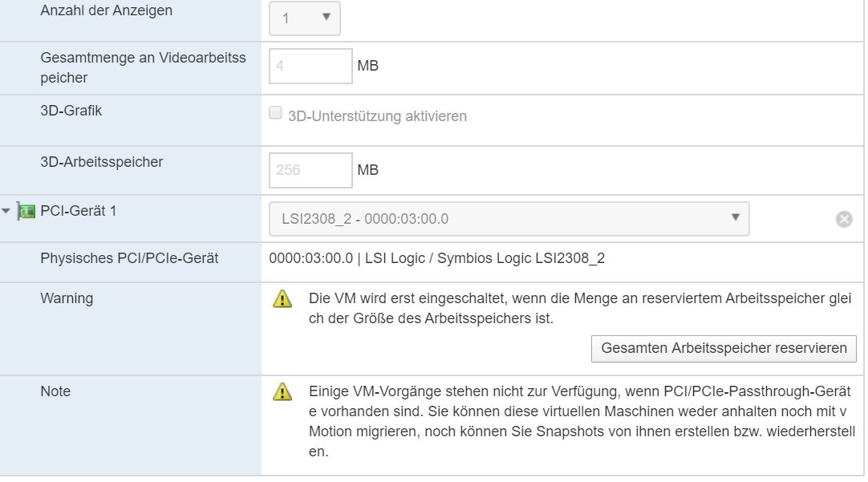Click the green PCI card icon
Screen dimensions: 868x482
27,212
